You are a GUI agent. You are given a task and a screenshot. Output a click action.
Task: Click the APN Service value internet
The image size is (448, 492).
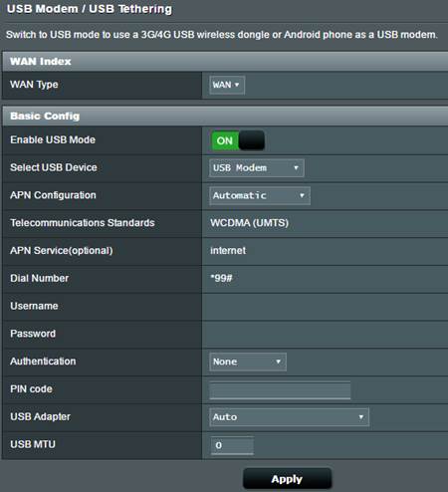(x=228, y=250)
